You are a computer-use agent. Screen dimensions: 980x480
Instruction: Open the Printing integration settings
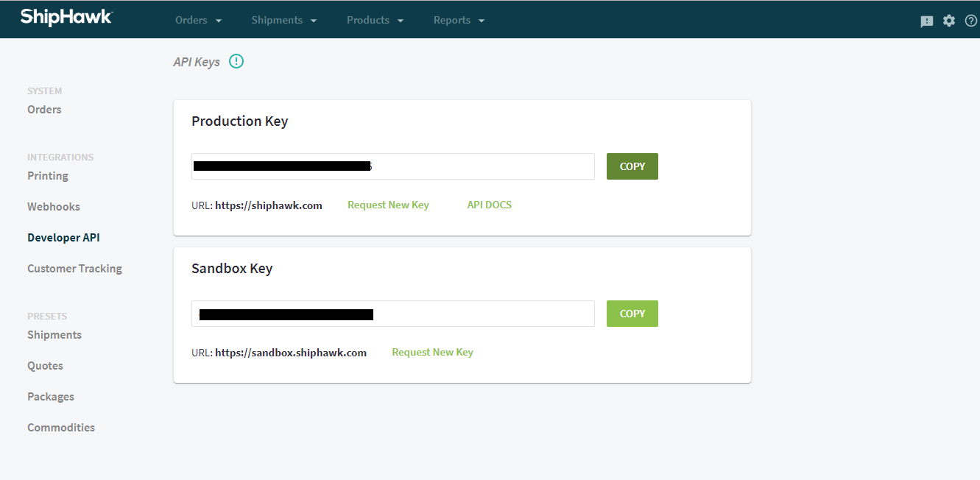48,176
